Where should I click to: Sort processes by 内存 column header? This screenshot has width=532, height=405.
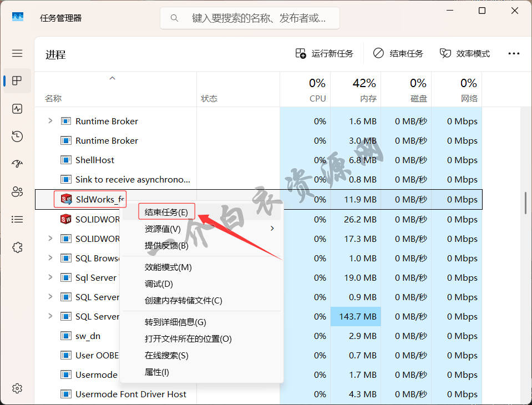(x=364, y=90)
